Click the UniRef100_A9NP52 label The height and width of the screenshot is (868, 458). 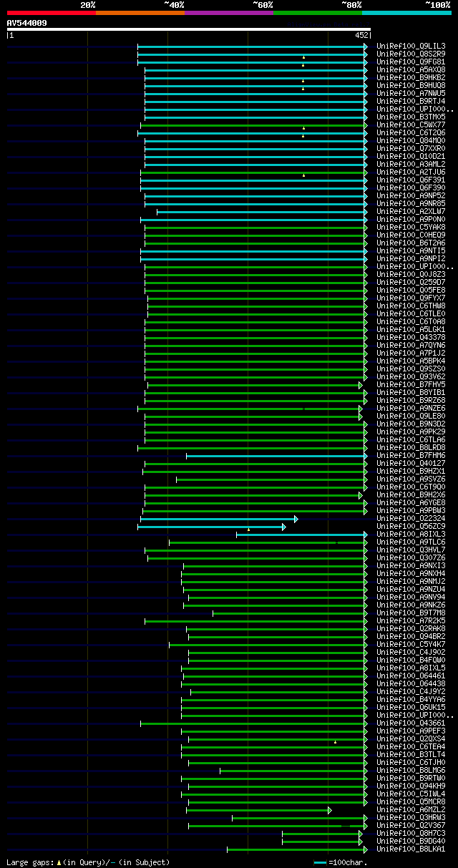tap(411, 195)
